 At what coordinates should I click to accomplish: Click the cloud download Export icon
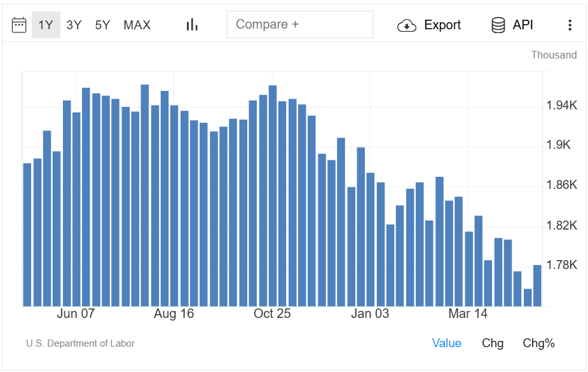pos(406,25)
